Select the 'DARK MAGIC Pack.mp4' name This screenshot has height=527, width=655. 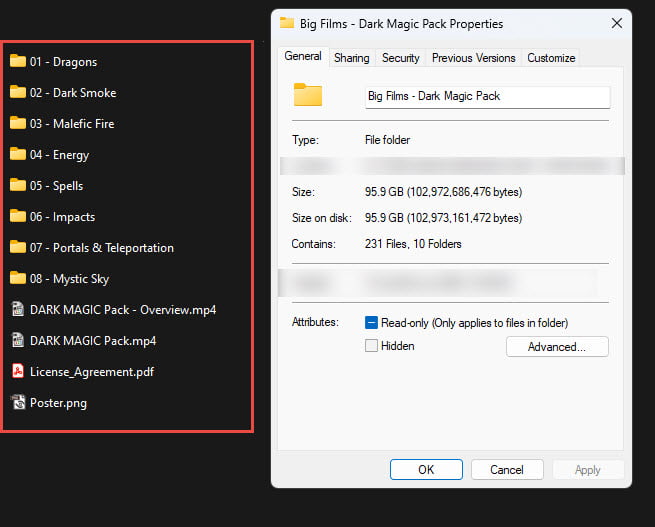coord(93,341)
